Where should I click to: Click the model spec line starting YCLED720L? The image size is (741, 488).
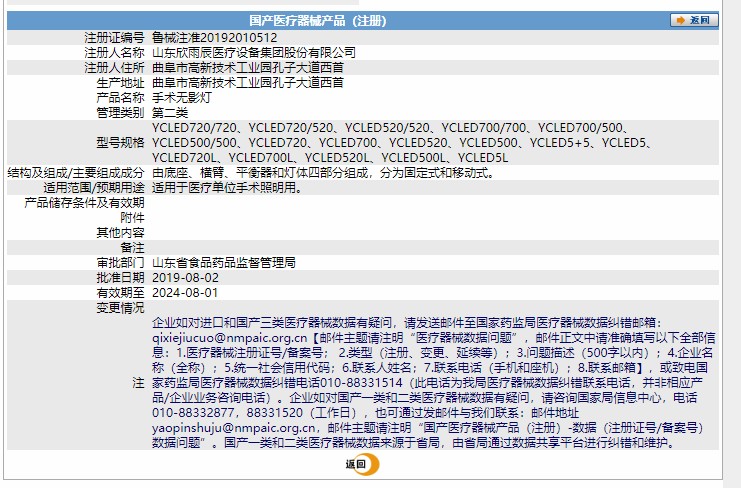[330, 158]
